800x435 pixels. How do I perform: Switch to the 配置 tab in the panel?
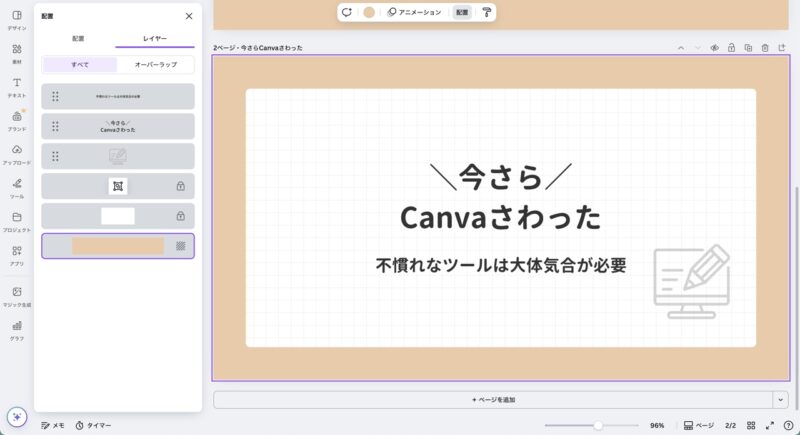[x=78, y=39]
